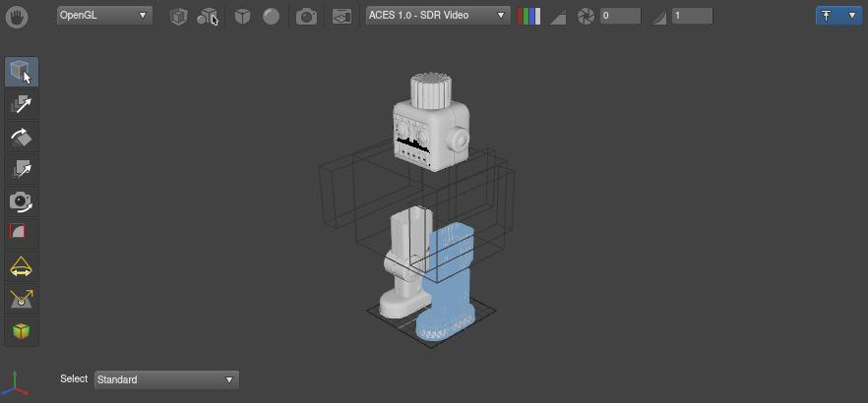Activate the Select manipulator tool
868x403 pixels.
(21, 72)
